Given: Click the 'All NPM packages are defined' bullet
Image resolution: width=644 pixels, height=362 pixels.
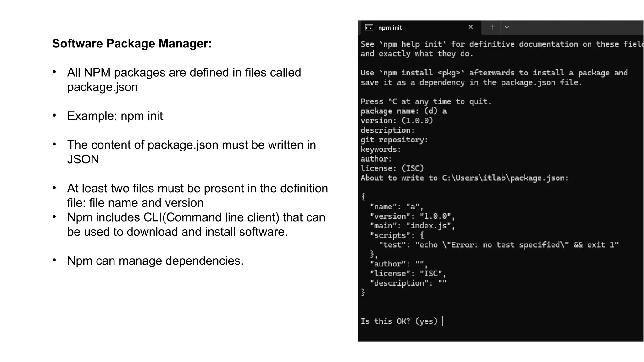Looking at the screenshot, I should (x=184, y=80).
